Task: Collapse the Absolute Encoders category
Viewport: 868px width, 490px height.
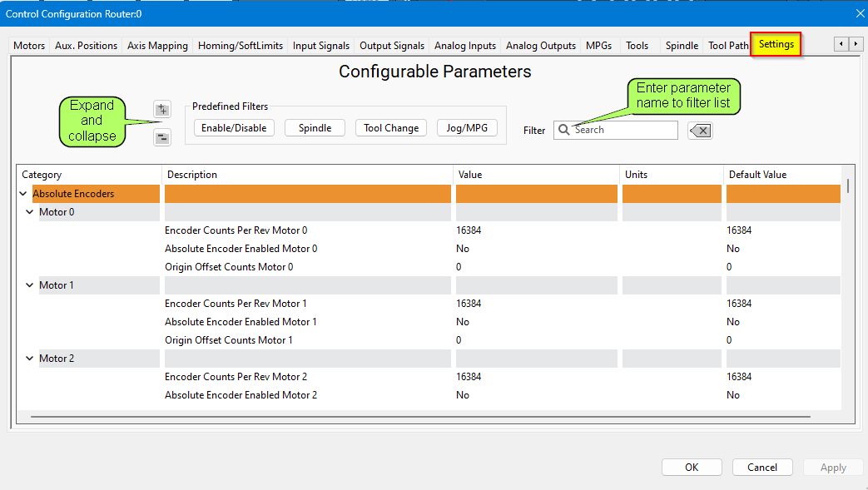Action: pos(22,194)
